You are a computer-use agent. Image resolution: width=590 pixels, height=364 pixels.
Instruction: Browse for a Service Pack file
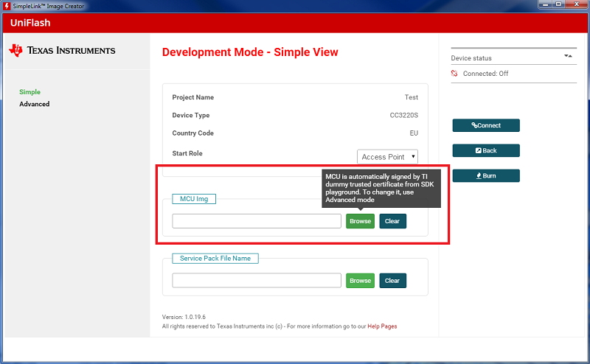coord(360,281)
